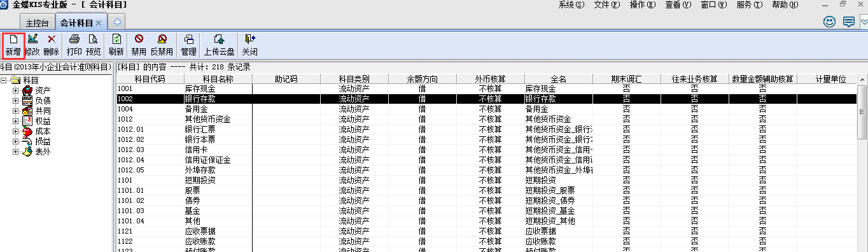Select the row with code 1001
The height and width of the screenshot is (252, 868).
487,89
